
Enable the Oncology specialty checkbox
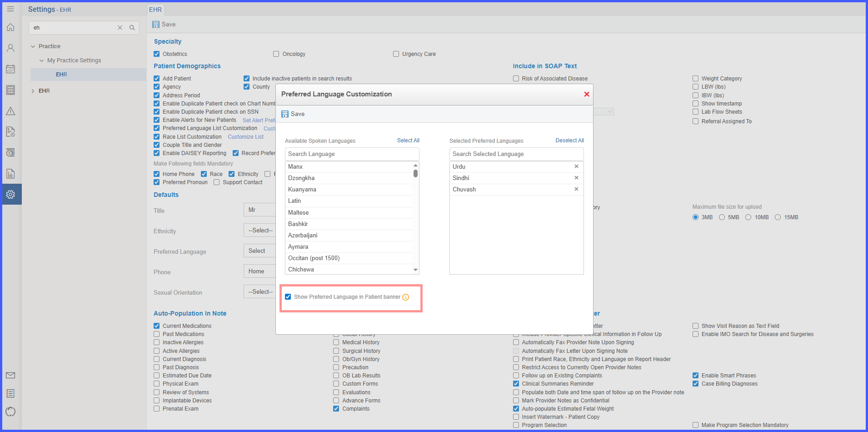(276, 54)
